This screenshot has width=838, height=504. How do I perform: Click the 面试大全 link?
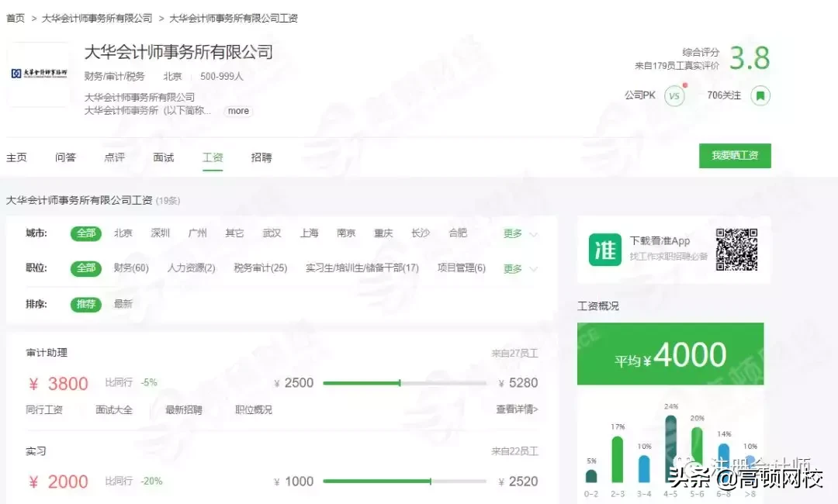[114, 409]
